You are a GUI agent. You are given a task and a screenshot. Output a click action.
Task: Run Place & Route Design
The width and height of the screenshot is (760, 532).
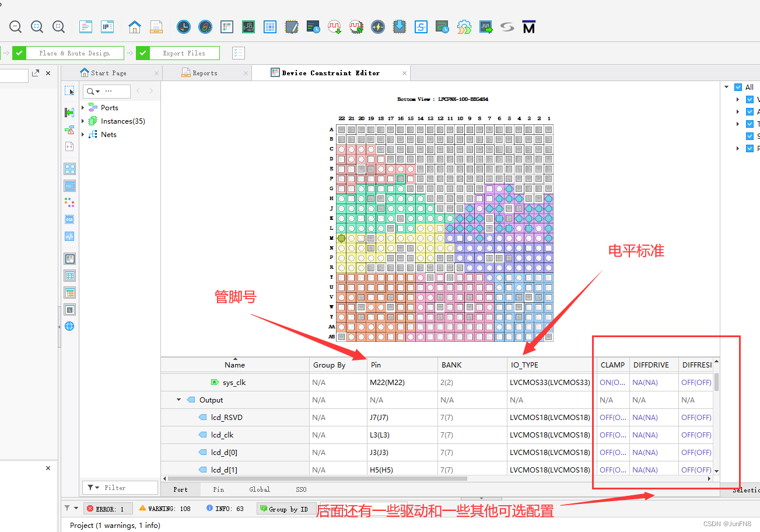click(75, 52)
